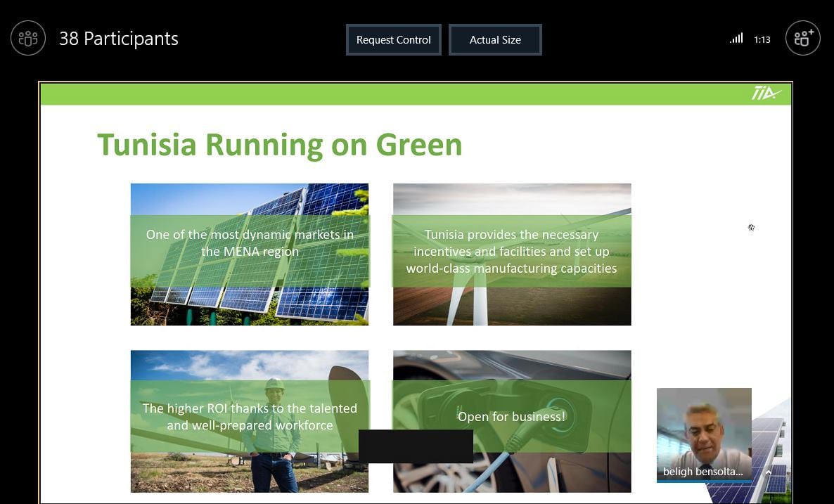834x504 pixels.
Task: Invite more people using add-participants icon
Action: pos(802,38)
